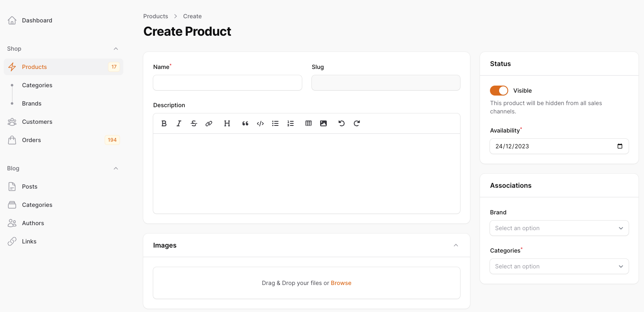Go to Shop Categories in sidebar
The width and height of the screenshot is (644, 312).
(x=64, y=85)
